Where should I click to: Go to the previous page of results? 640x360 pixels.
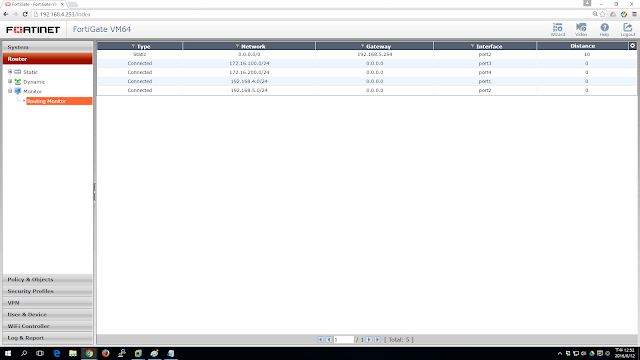(x=329, y=340)
